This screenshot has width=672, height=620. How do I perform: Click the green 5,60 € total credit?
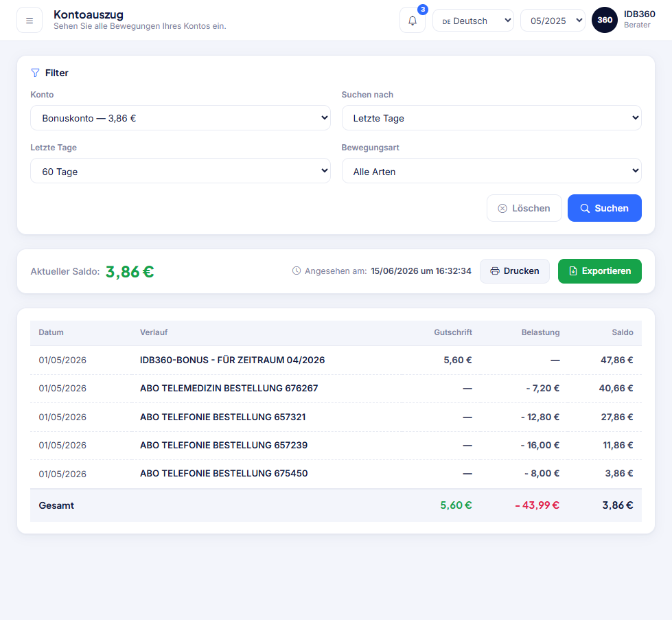456,505
